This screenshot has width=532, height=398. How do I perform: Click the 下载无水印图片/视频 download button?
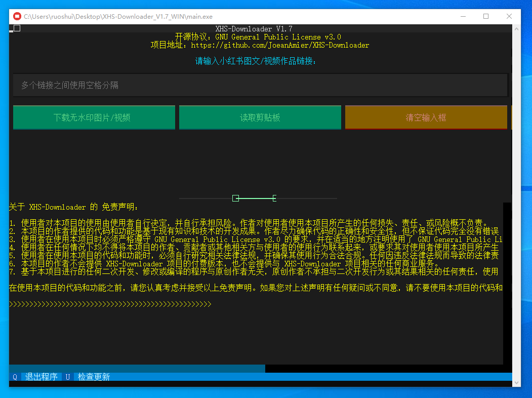(94, 117)
